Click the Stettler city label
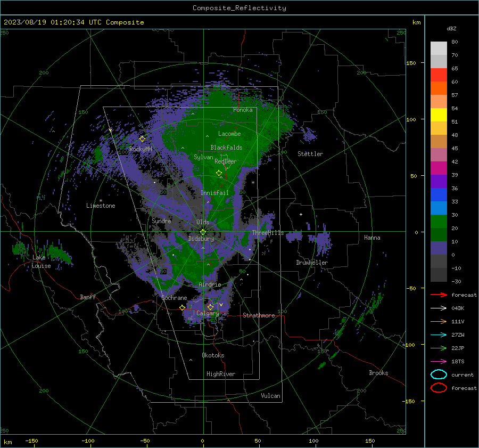 coord(310,154)
